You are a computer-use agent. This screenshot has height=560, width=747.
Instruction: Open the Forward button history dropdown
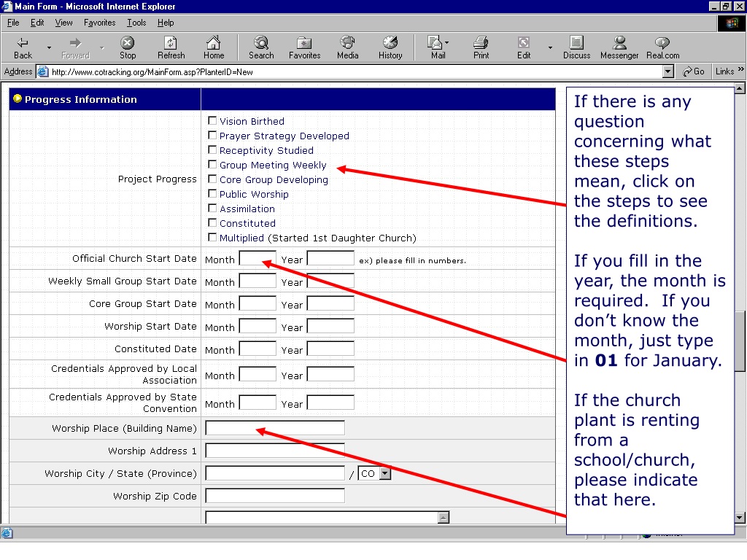pos(102,47)
